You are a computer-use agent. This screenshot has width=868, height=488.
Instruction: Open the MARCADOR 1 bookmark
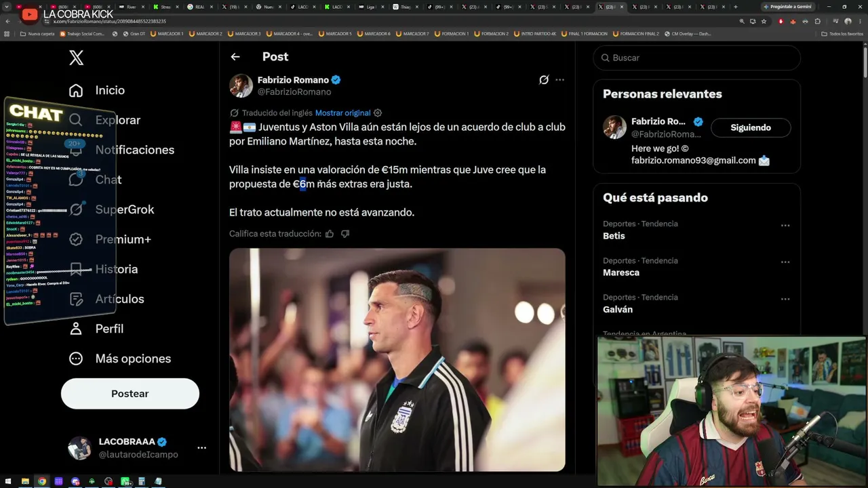pyautogui.click(x=167, y=34)
